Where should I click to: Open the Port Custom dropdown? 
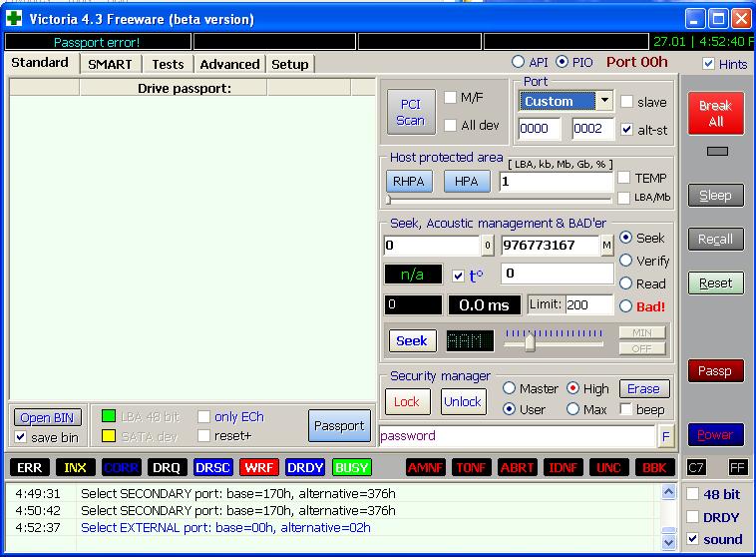click(604, 101)
